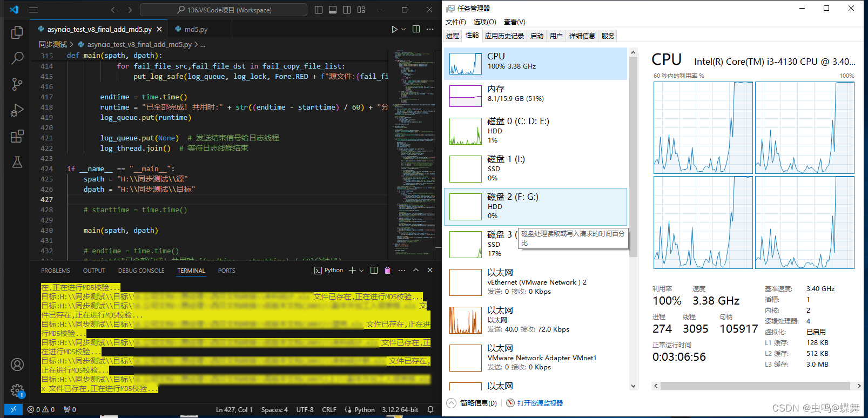This screenshot has width=868, height=418.
Task: Toggle primary side bar visibility
Action: point(319,10)
